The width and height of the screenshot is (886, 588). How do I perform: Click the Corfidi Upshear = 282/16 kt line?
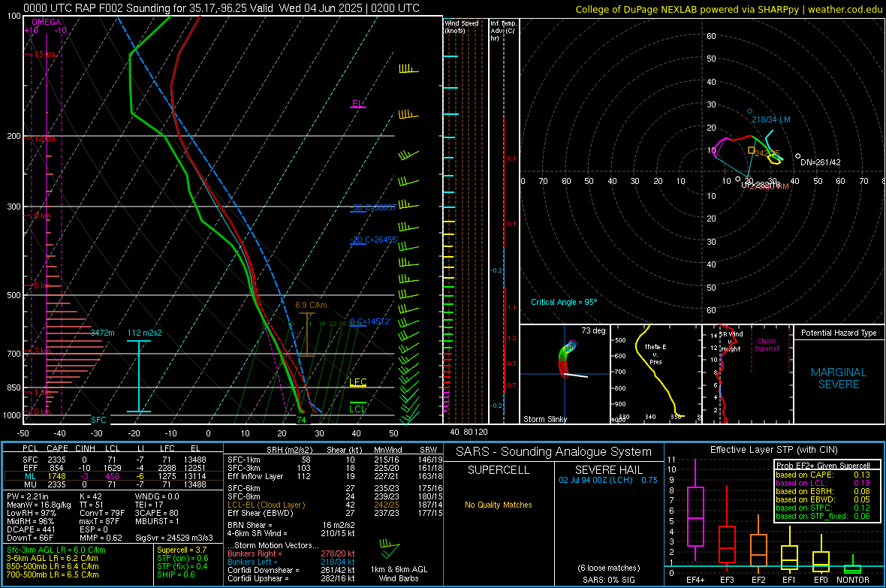click(291, 578)
